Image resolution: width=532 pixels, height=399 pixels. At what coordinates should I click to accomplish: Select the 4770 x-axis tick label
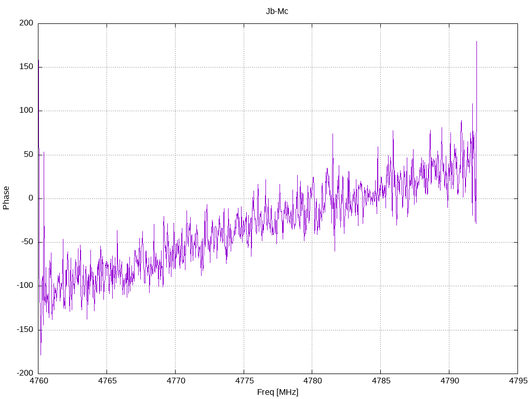click(x=175, y=382)
